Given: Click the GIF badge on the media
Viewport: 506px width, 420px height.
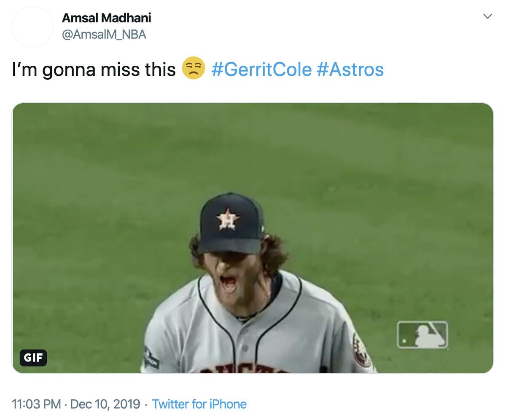Looking at the screenshot, I should coord(33,358).
